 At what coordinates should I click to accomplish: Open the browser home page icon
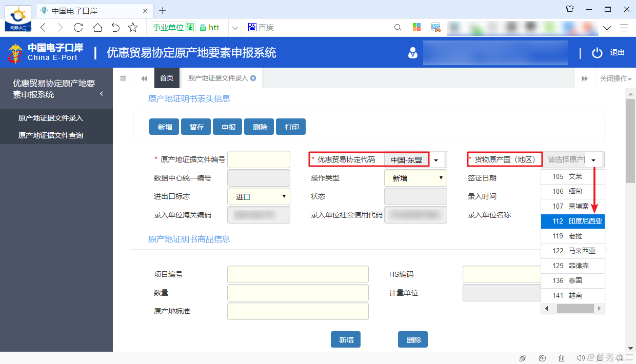[x=97, y=28]
